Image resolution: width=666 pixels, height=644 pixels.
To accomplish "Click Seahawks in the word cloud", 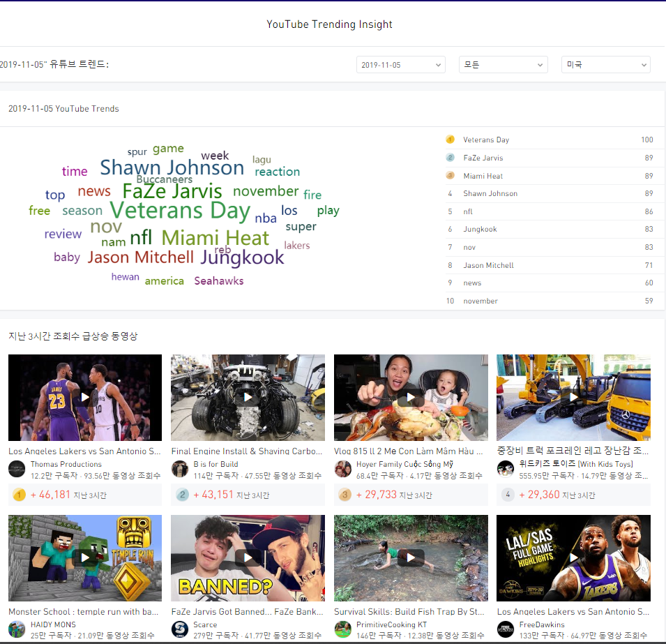I will pos(219,281).
